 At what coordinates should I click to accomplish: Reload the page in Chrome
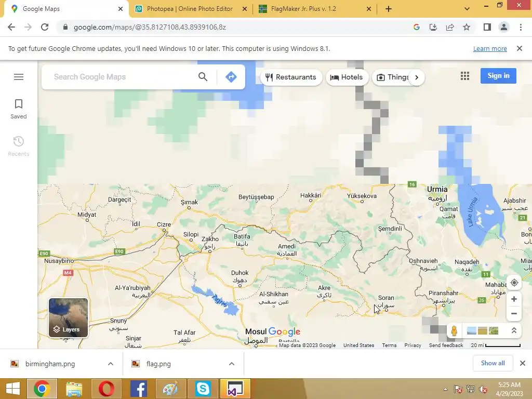click(x=45, y=27)
